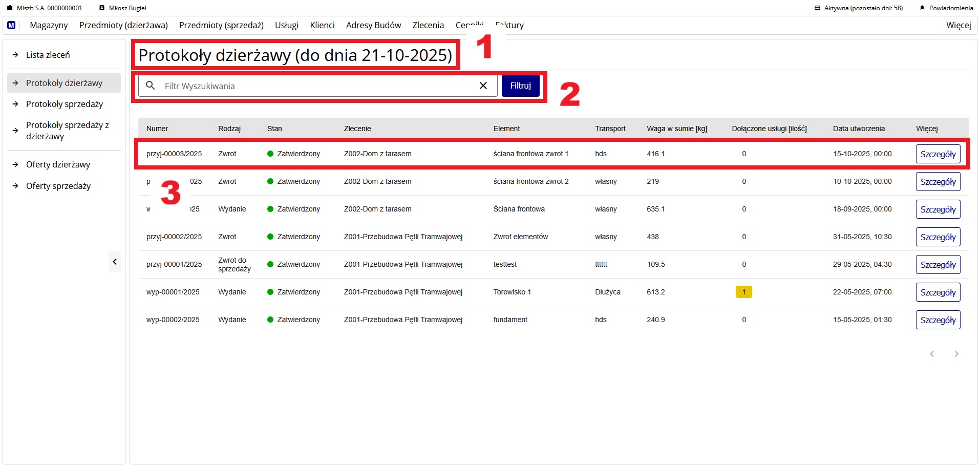Open the Magazyny menu
This screenshot has width=980, height=467.
click(49, 25)
